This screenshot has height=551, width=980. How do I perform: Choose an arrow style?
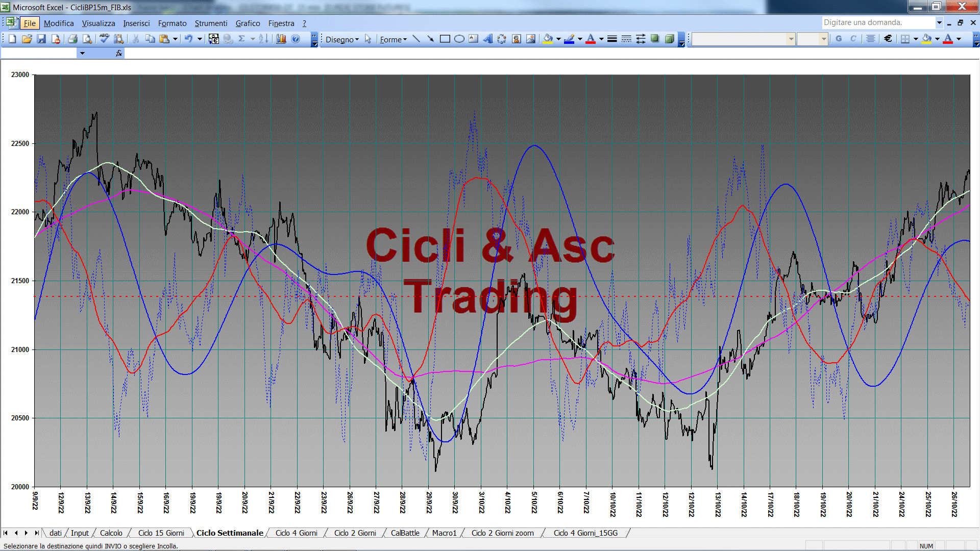click(x=641, y=39)
